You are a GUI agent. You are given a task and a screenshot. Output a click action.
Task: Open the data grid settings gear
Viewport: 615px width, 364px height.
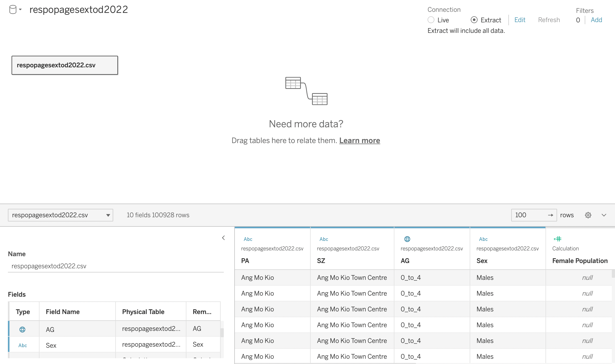pyautogui.click(x=588, y=215)
